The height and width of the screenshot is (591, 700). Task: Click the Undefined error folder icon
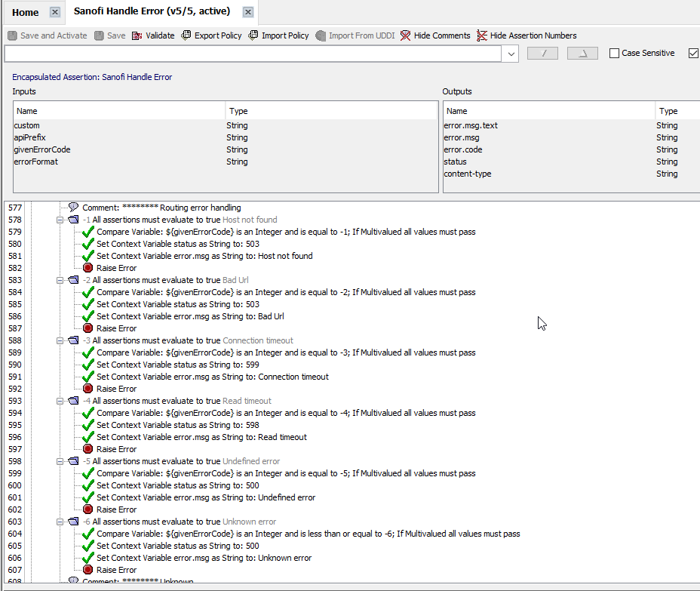pyautogui.click(x=73, y=460)
